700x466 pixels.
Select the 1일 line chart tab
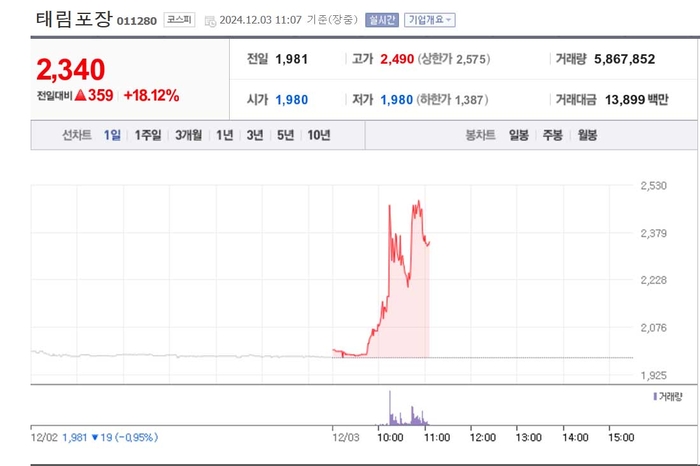(112, 135)
